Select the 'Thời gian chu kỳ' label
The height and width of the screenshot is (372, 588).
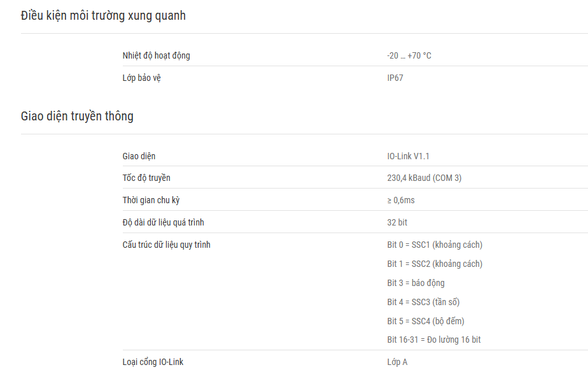pyautogui.click(x=151, y=200)
